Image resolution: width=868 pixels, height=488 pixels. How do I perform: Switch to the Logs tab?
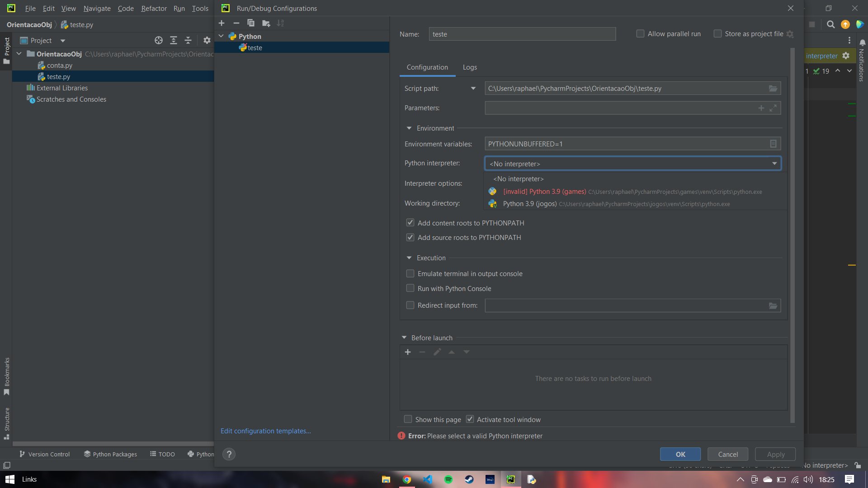[x=470, y=67]
